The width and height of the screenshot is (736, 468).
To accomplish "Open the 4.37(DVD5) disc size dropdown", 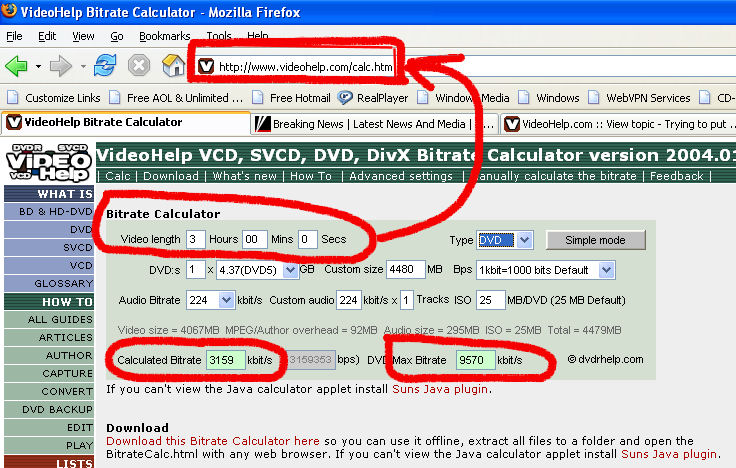I will [257, 270].
